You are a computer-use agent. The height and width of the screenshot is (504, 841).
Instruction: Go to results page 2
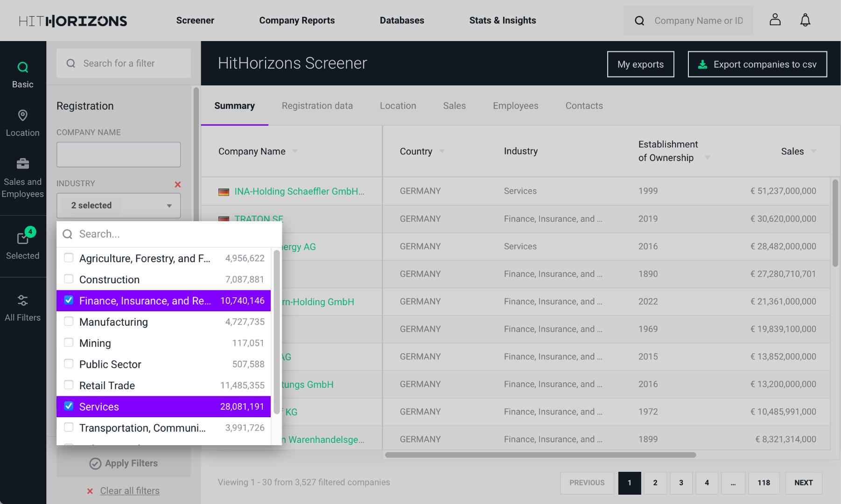(655, 483)
